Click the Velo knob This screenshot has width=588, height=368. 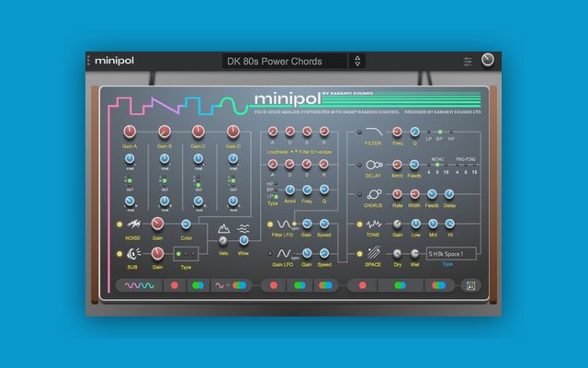pos(223,241)
